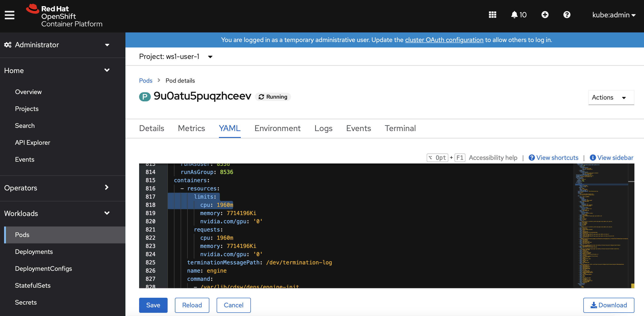The height and width of the screenshot is (316, 644).
Task: Collapse the Workloads navigation section
Action: (57, 213)
